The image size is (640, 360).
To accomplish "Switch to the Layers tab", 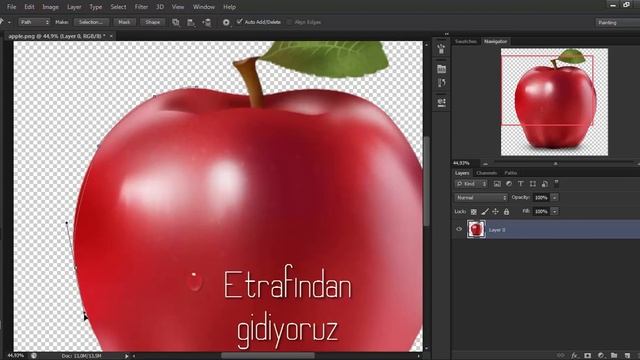I will click(462, 173).
